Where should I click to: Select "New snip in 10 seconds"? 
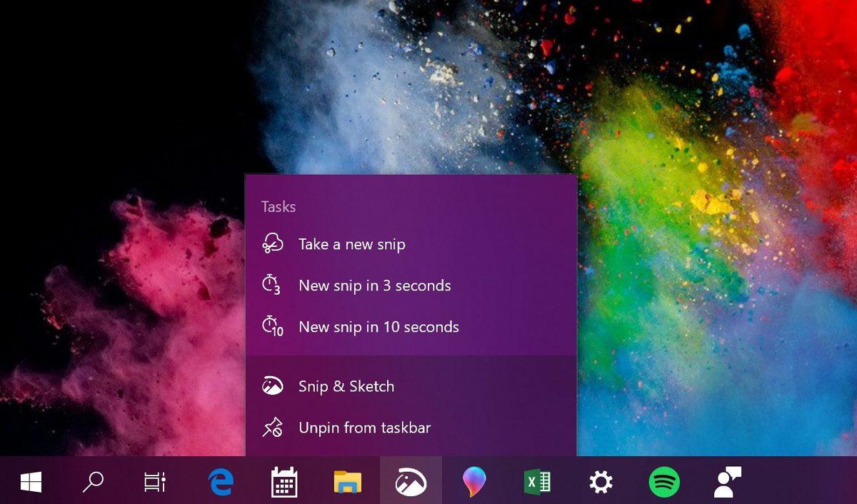point(379,326)
